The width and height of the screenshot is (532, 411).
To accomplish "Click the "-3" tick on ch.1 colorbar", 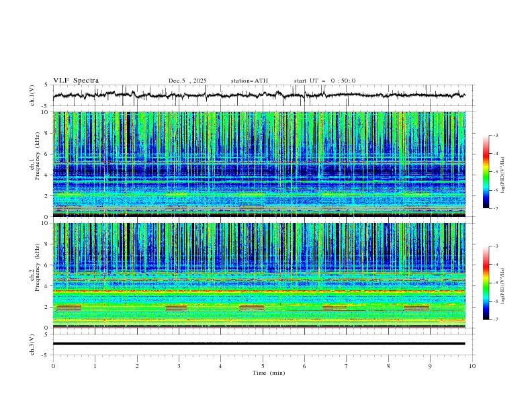I will tap(495, 135).
